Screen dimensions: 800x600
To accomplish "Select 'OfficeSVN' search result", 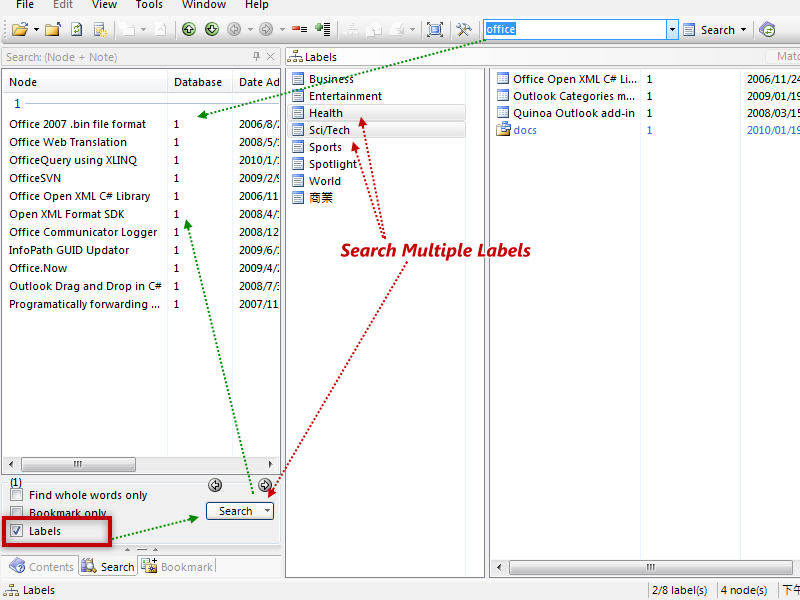I will [35, 178].
